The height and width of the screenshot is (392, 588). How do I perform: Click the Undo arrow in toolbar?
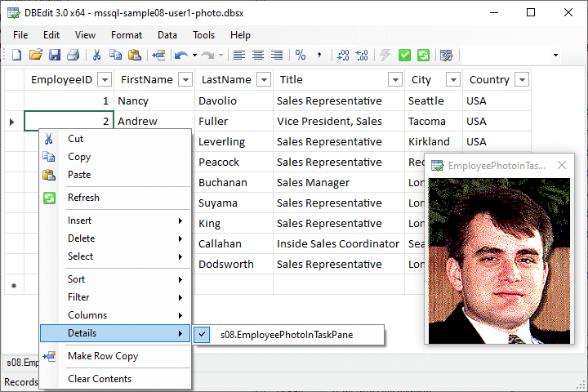(x=180, y=55)
